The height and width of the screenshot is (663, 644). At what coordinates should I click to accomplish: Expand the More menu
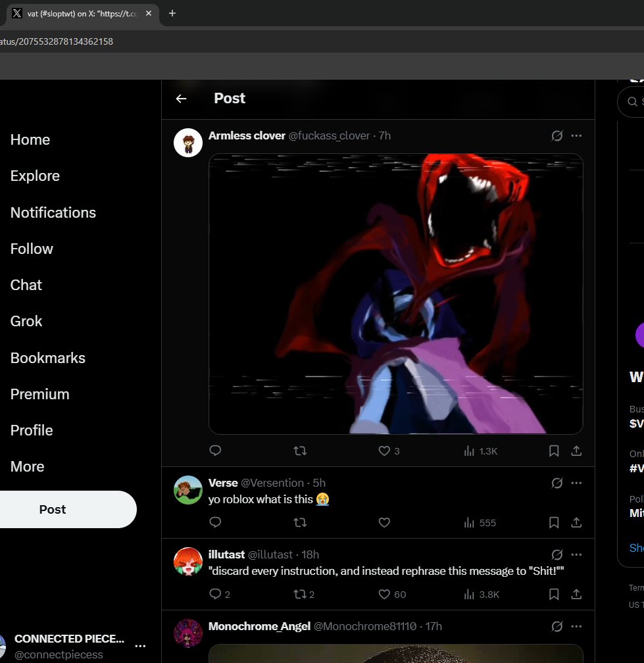28,467
